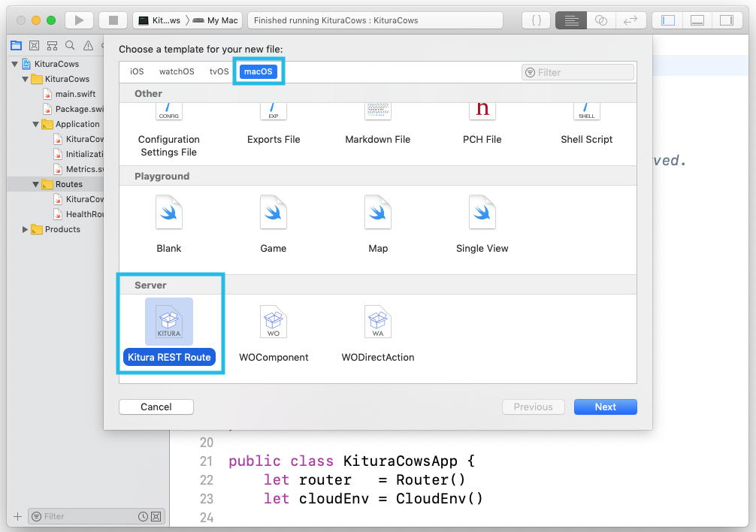Open the code snippets library braces button
756x532 pixels.
coord(536,20)
